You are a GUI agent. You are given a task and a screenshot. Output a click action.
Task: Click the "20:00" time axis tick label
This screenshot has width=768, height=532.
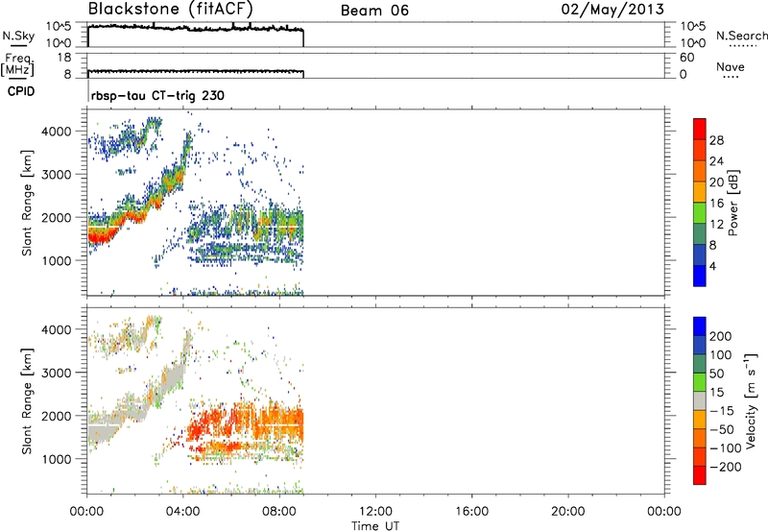568,512
